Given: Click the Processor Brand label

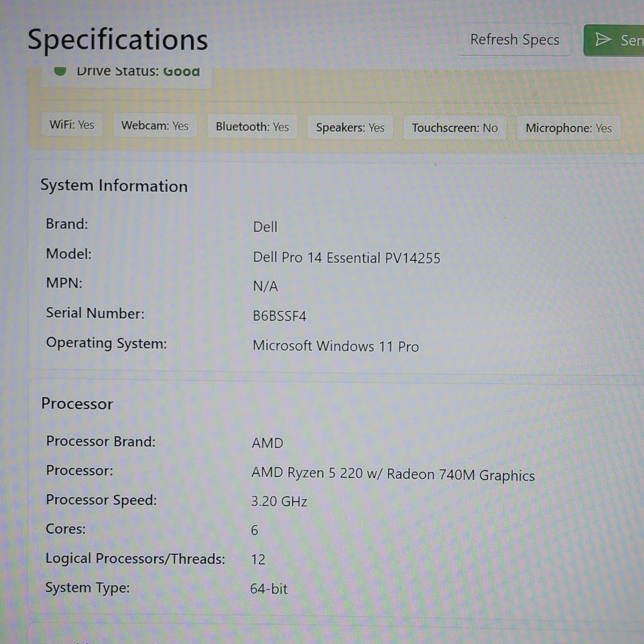Looking at the screenshot, I should point(101,441).
